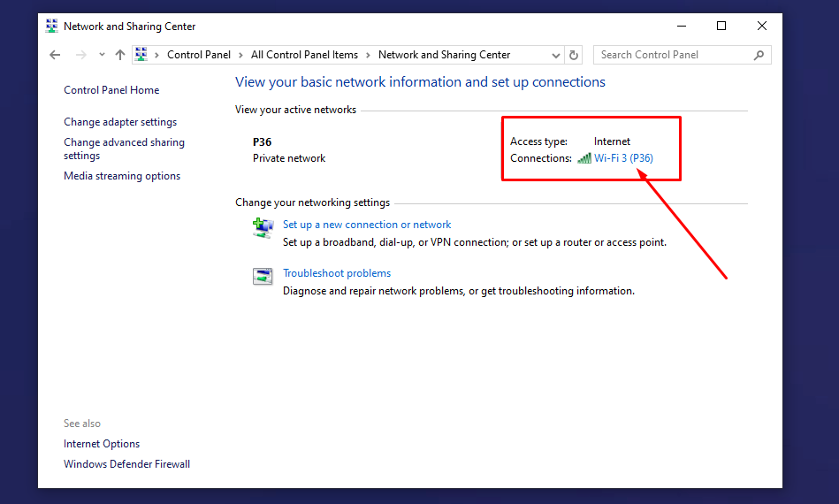
Task: Click the search magnifier icon
Action: click(x=759, y=55)
